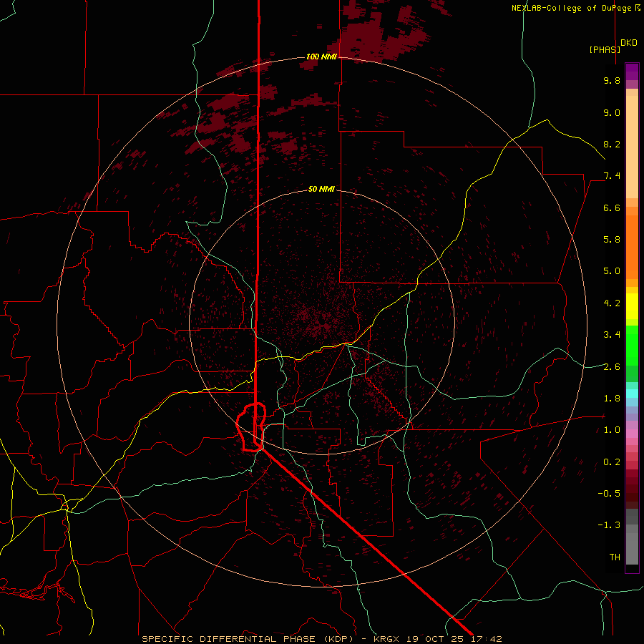This screenshot has height=644, width=644.
Task: Click the -1.3 scale value
Action: pyautogui.click(x=609, y=525)
